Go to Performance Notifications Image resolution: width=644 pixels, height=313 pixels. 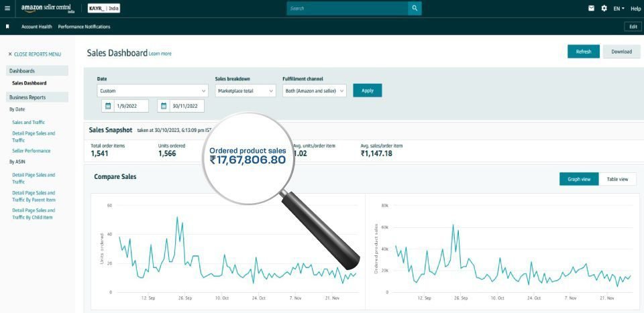[x=84, y=27]
